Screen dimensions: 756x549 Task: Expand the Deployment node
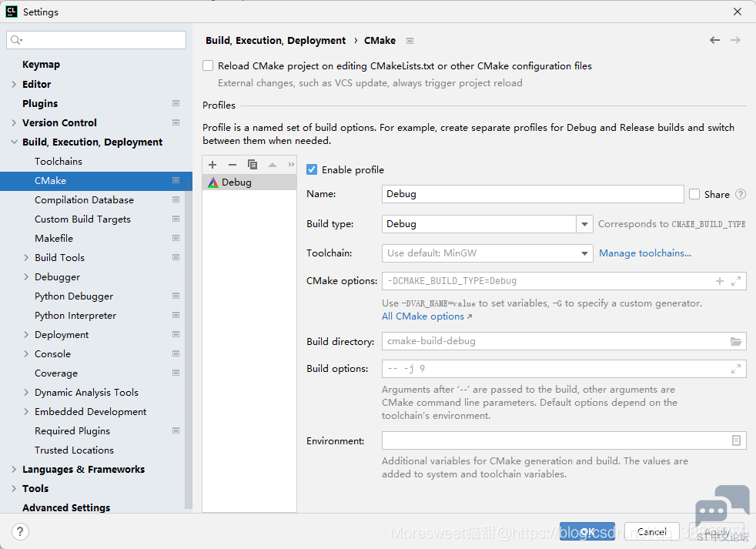coord(26,334)
